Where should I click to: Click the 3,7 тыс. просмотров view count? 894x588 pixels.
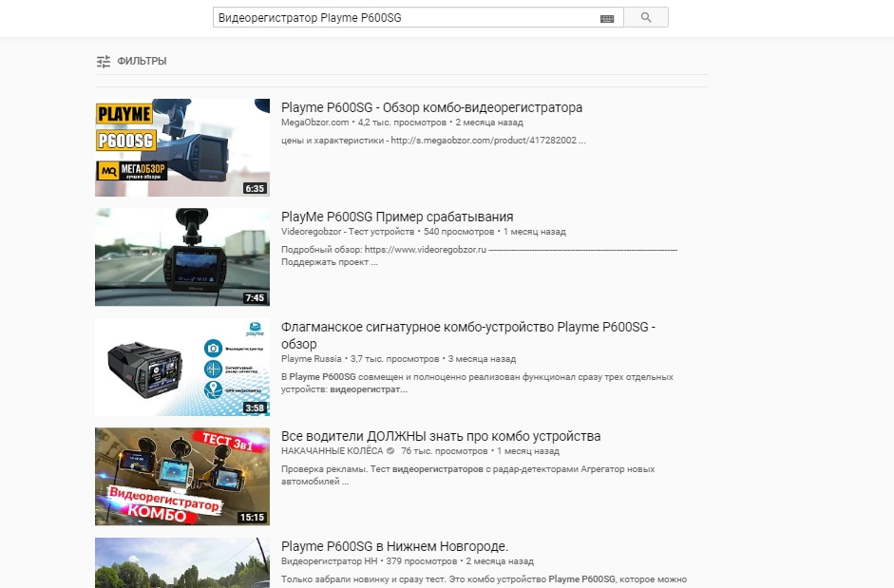point(394,359)
